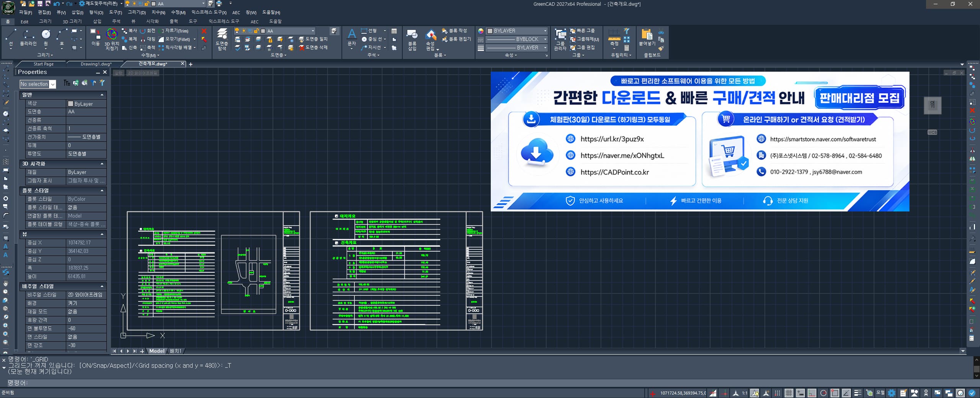The height and width of the screenshot is (398, 980).
Task: Click the Undo arrow in quick access toolbar
Action: [x=56, y=3]
